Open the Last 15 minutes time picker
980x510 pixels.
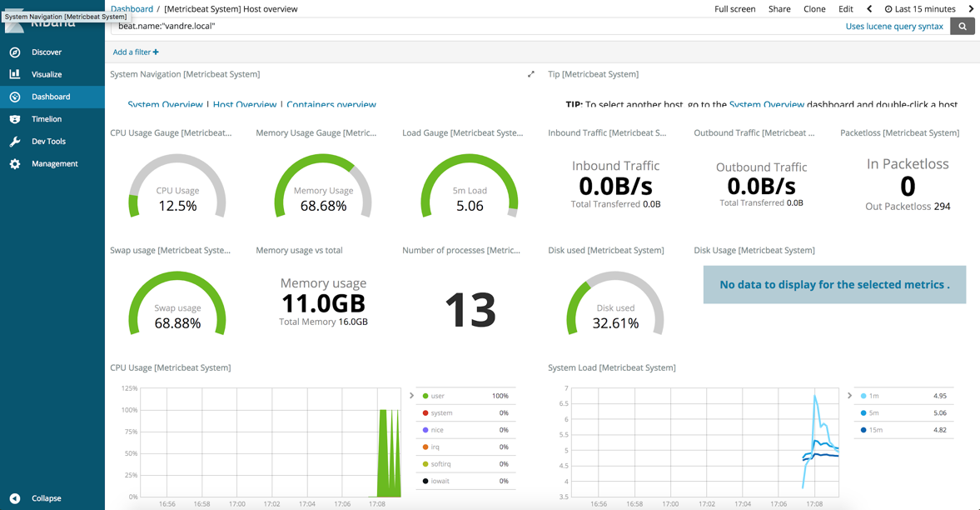pos(920,9)
